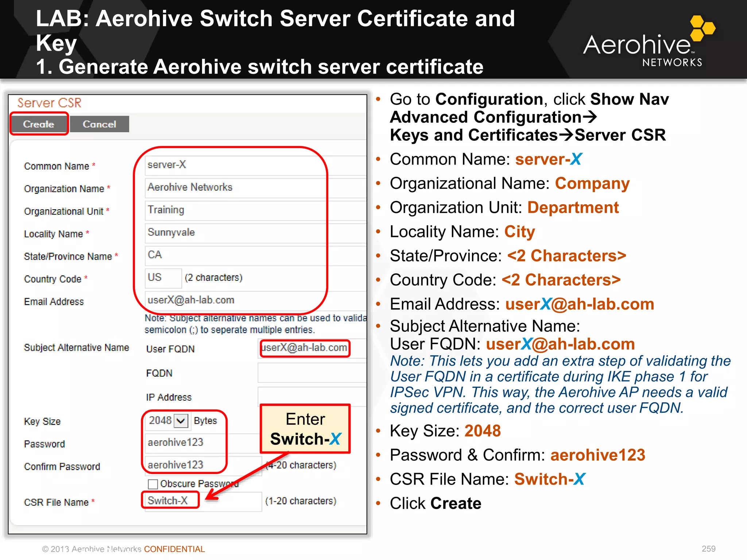
Task: Click the empty IP Address input field
Action: (312, 397)
